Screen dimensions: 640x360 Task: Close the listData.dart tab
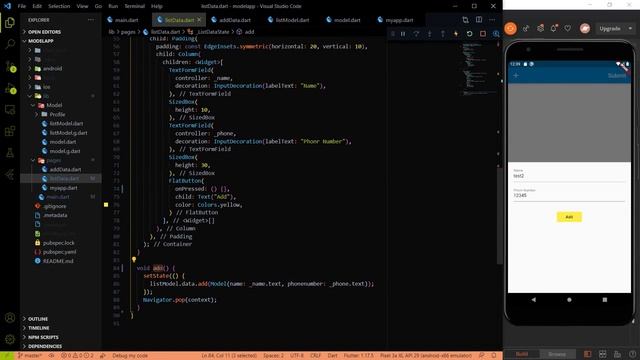click(x=199, y=20)
